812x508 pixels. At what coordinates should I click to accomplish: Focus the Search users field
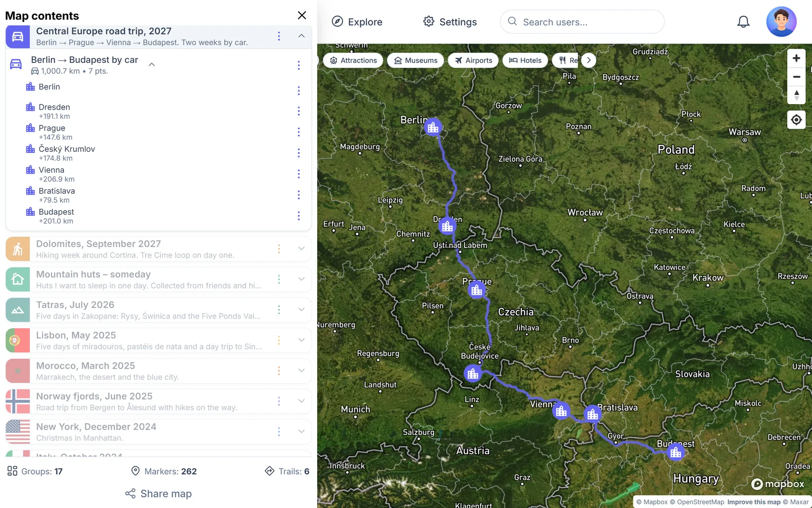582,22
